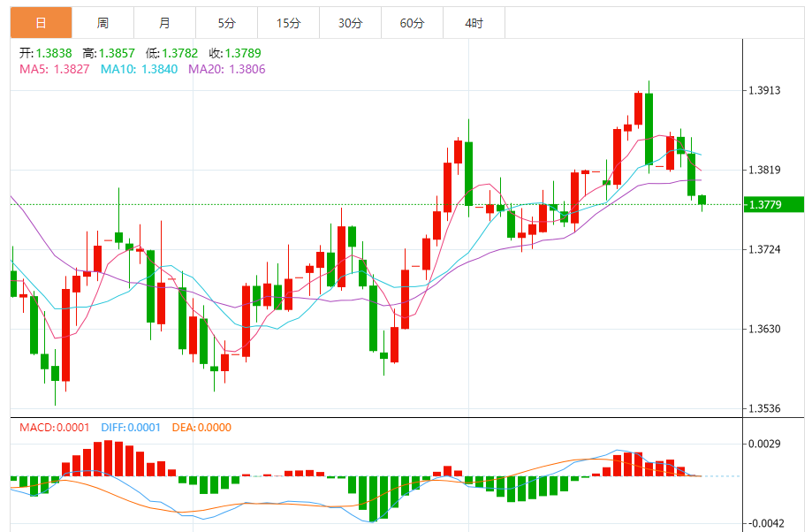Click the DIFF:0.0001 indicator label

[x=131, y=428]
